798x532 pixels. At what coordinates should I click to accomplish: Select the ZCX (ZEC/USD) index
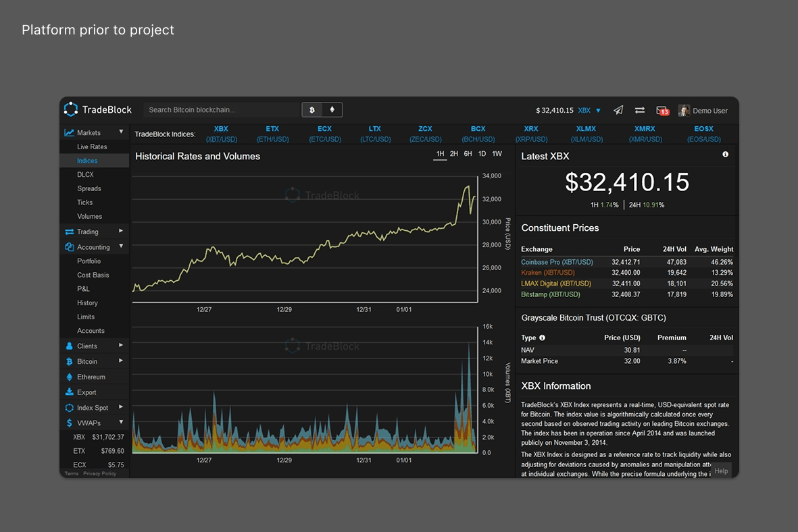[x=426, y=134]
